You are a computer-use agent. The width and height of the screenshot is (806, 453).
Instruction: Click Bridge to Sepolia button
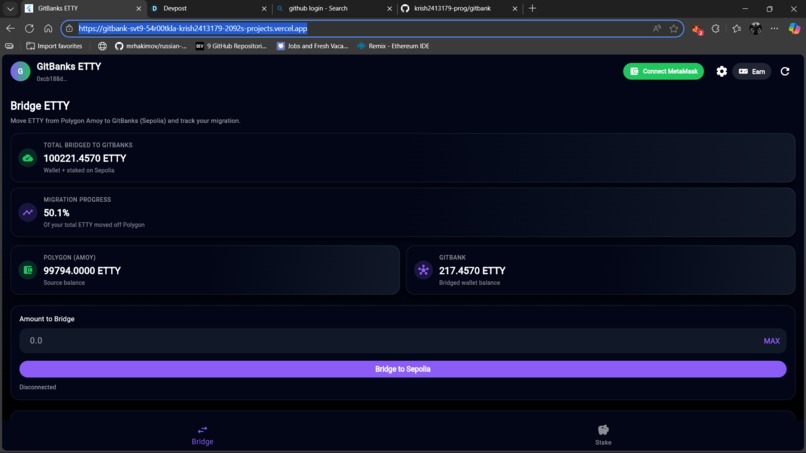click(402, 369)
